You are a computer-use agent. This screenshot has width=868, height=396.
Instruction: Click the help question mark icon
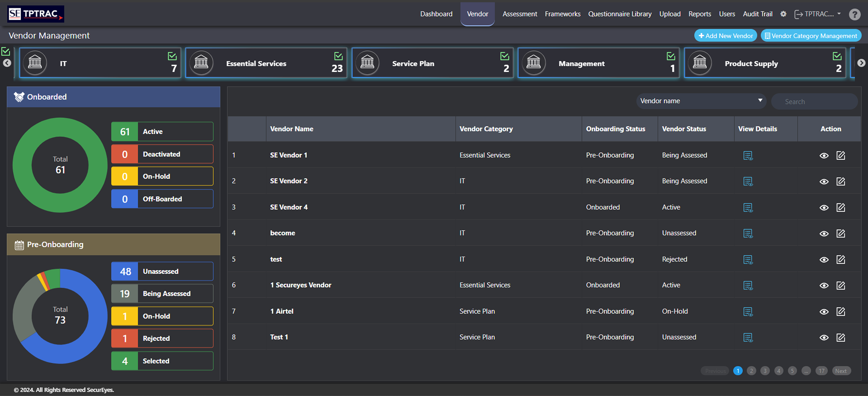[x=854, y=14]
